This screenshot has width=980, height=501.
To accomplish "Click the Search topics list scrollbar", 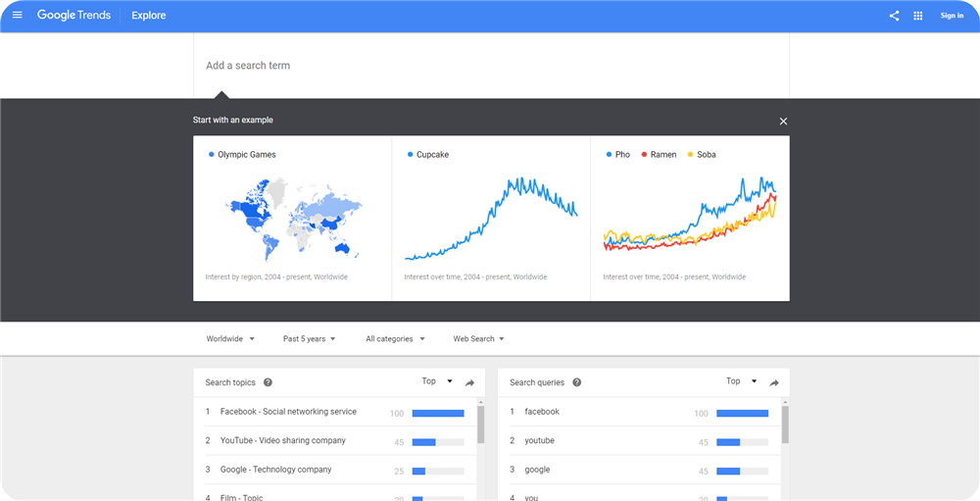I will pos(480,425).
